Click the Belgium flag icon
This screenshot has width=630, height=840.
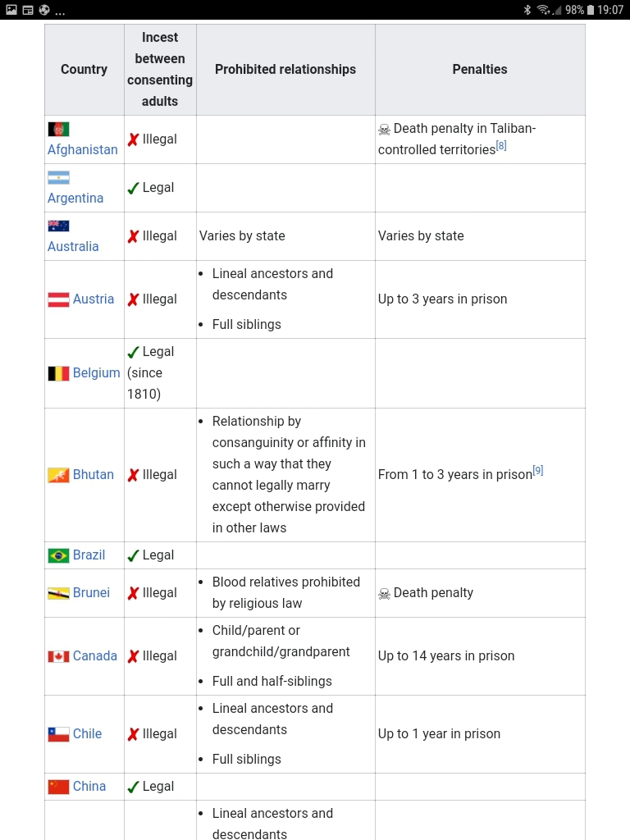pos(58,373)
